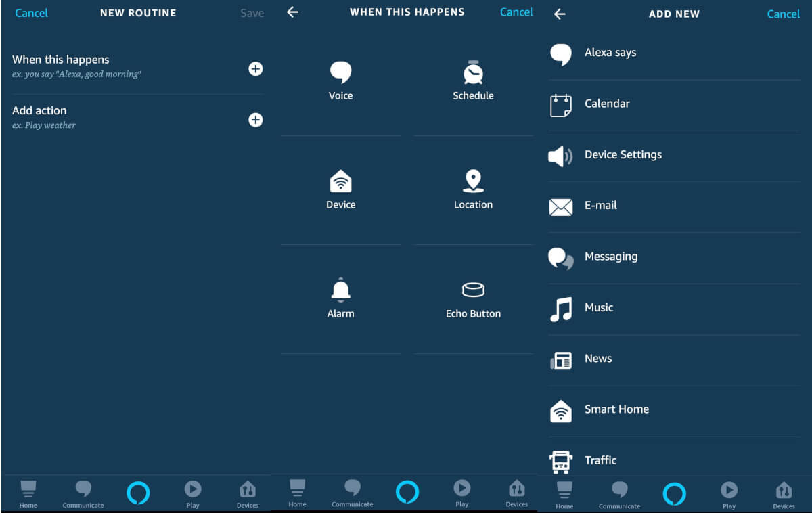Open Play tab on New Routine screen
This screenshot has width=812, height=513.
pyautogui.click(x=193, y=493)
